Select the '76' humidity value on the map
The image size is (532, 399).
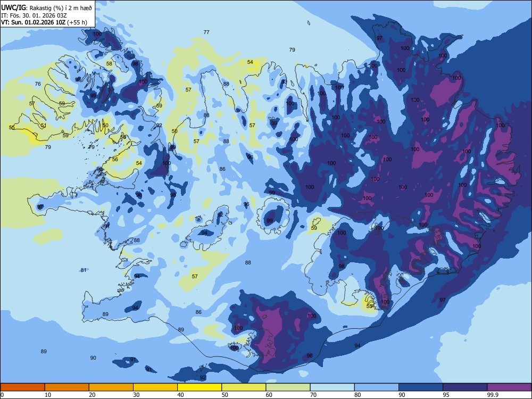point(38,84)
